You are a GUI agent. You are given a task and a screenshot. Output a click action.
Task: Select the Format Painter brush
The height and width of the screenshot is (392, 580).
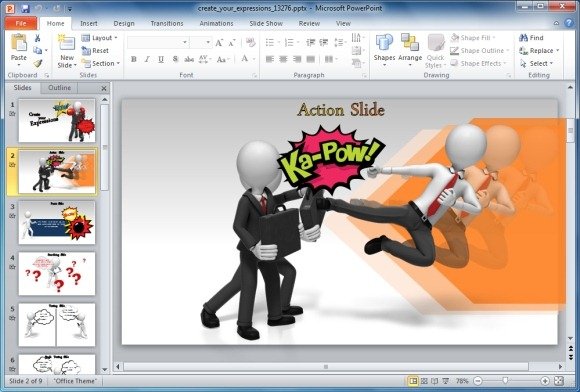(37, 63)
